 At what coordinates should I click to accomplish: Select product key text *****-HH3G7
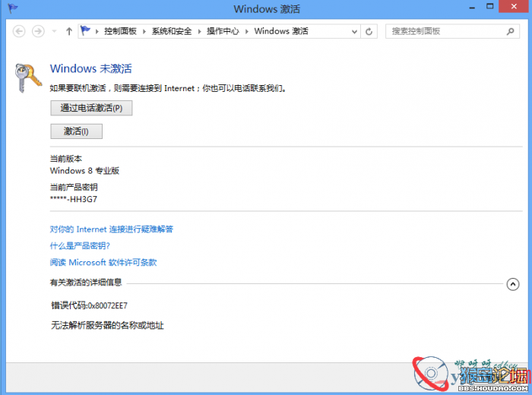[74, 199]
